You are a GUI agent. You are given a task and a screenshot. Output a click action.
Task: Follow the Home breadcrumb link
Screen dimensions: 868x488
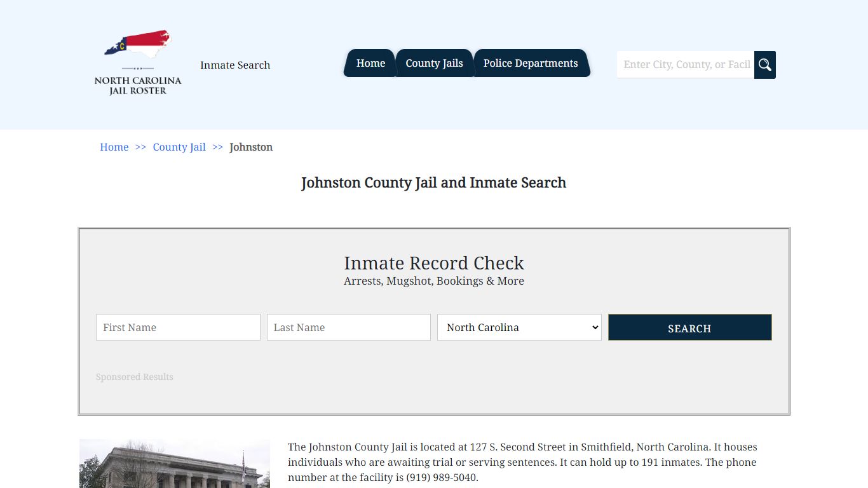coord(114,147)
